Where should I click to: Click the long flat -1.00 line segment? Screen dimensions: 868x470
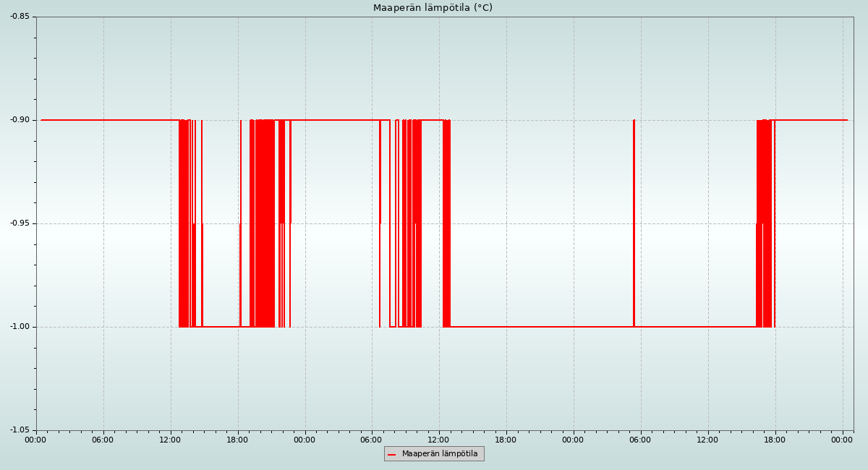[x=542, y=327]
